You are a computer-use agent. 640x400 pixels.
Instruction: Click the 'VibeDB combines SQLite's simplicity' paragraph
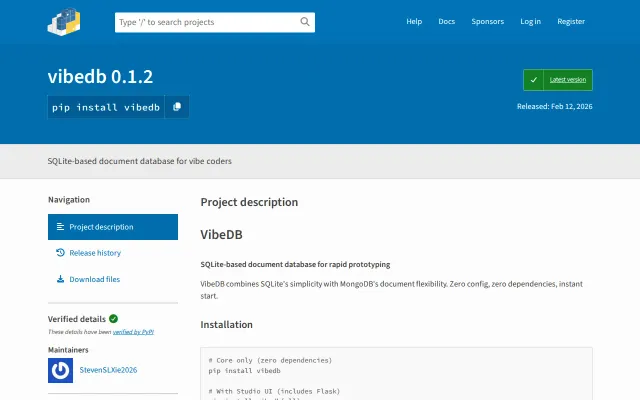392,290
